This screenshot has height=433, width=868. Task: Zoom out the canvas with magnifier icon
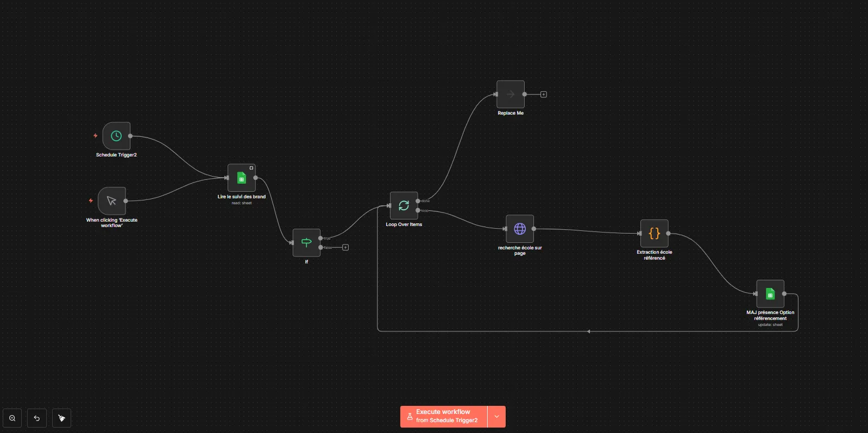pos(12,418)
